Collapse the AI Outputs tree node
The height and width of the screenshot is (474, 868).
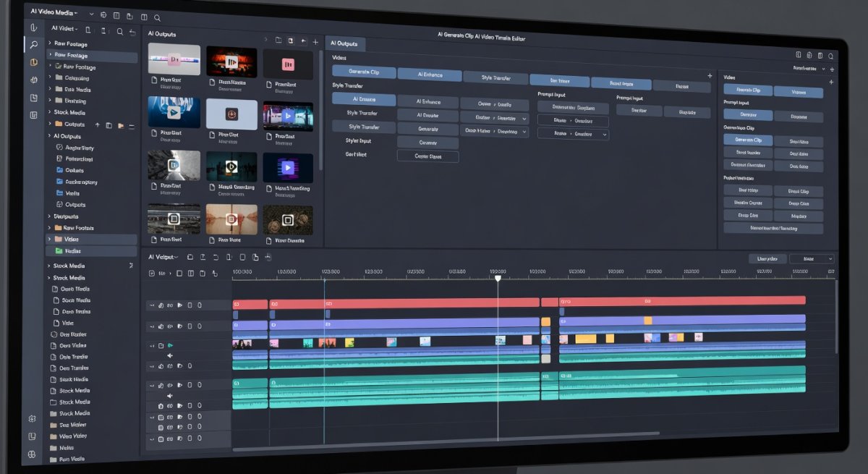[x=50, y=136]
